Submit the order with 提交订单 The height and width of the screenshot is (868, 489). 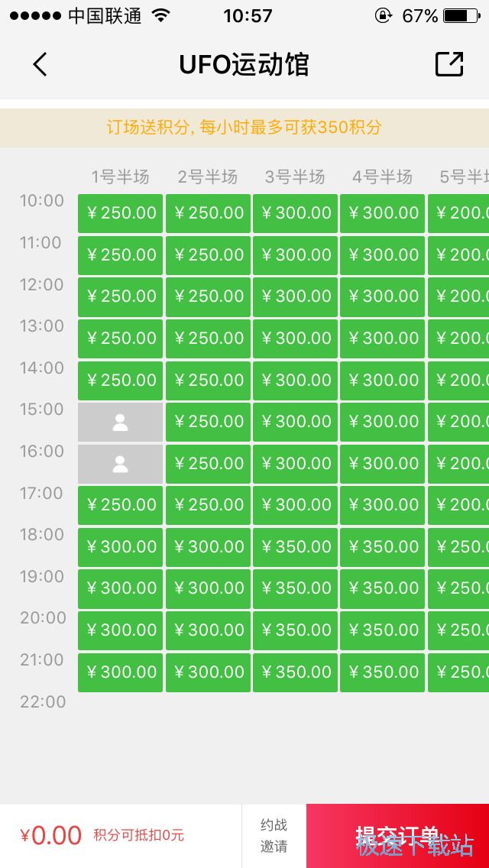[x=397, y=836]
